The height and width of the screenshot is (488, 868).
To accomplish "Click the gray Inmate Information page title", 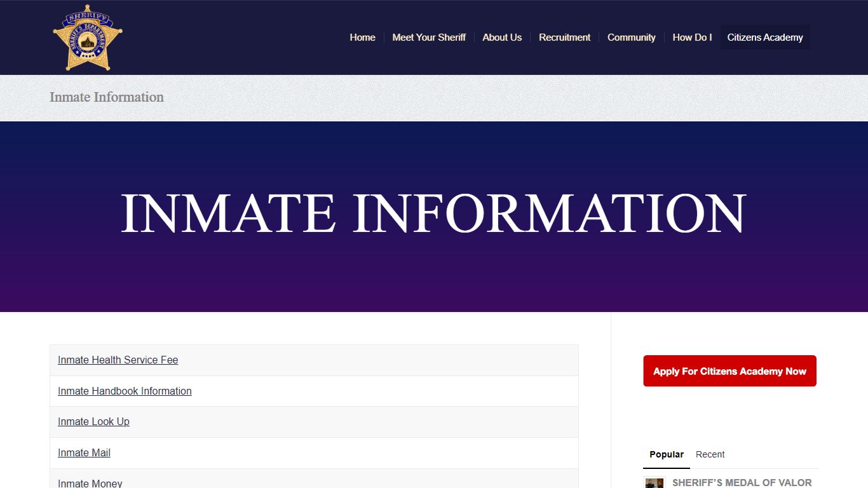I will [x=107, y=97].
